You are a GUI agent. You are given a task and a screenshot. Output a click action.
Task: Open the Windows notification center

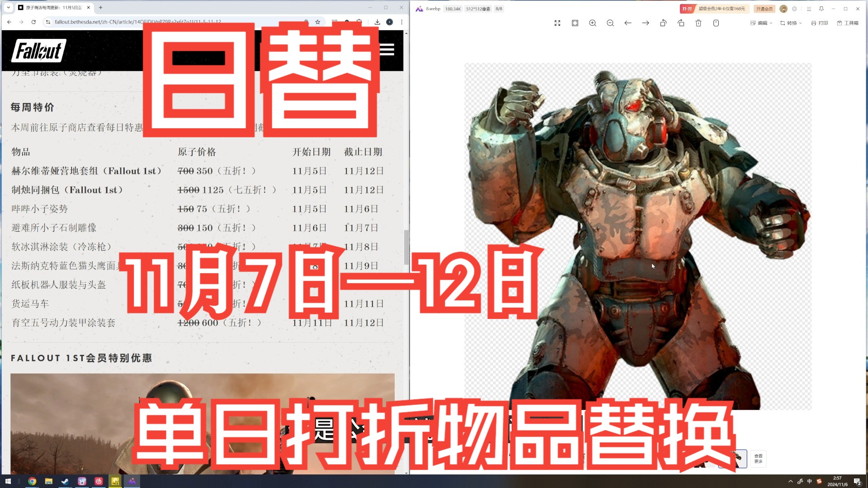click(x=857, y=481)
